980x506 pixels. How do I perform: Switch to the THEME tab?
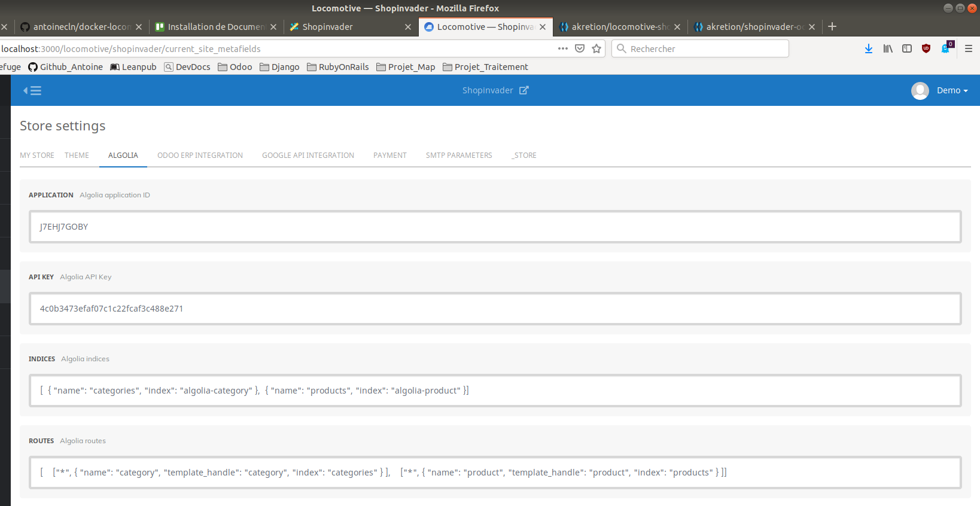click(x=77, y=155)
